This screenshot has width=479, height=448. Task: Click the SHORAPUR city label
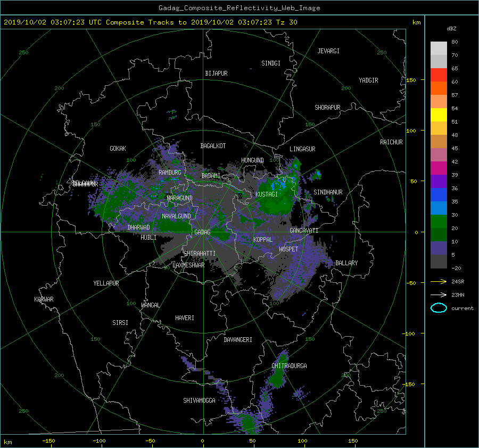coord(327,108)
